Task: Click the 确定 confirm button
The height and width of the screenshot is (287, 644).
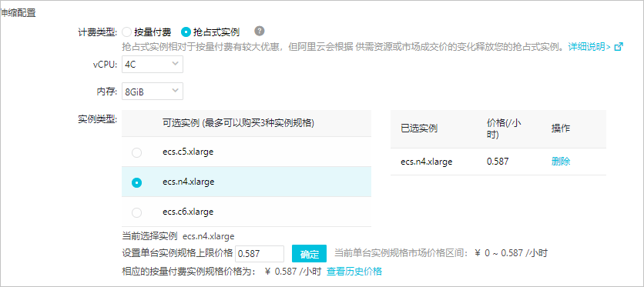Action: click(309, 254)
